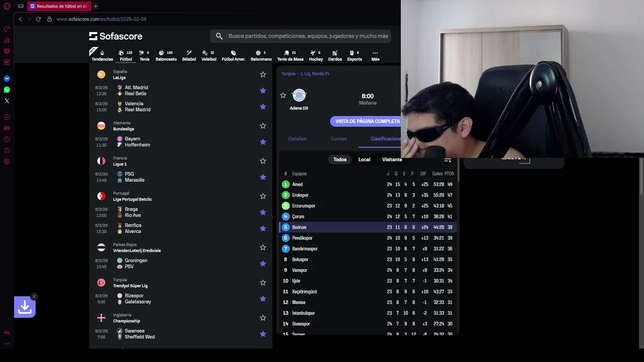644x362 pixels.
Task: Unfavorite the Benfica vs Alverca match
Action: click(x=263, y=228)
